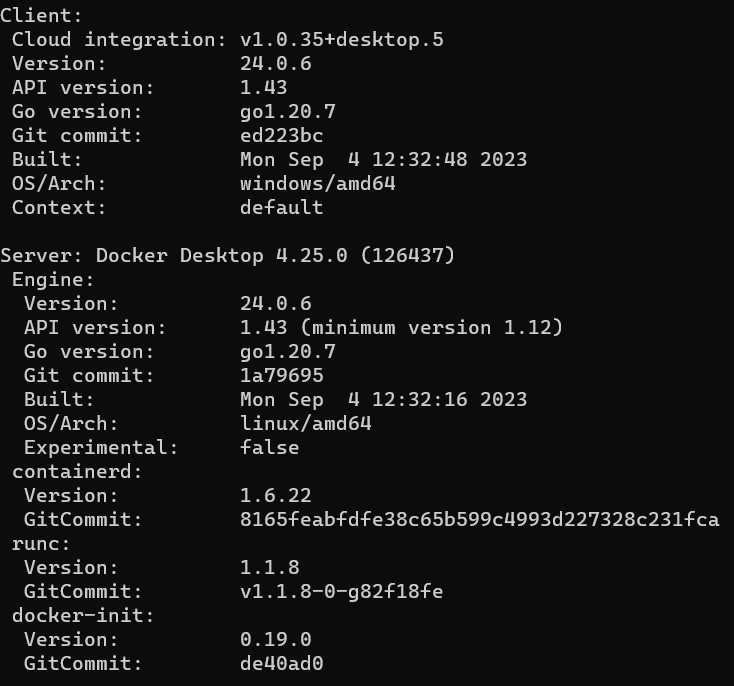Screen dimensions: 734x686
Task: Click the containerd section label
Action: point(78,472)
